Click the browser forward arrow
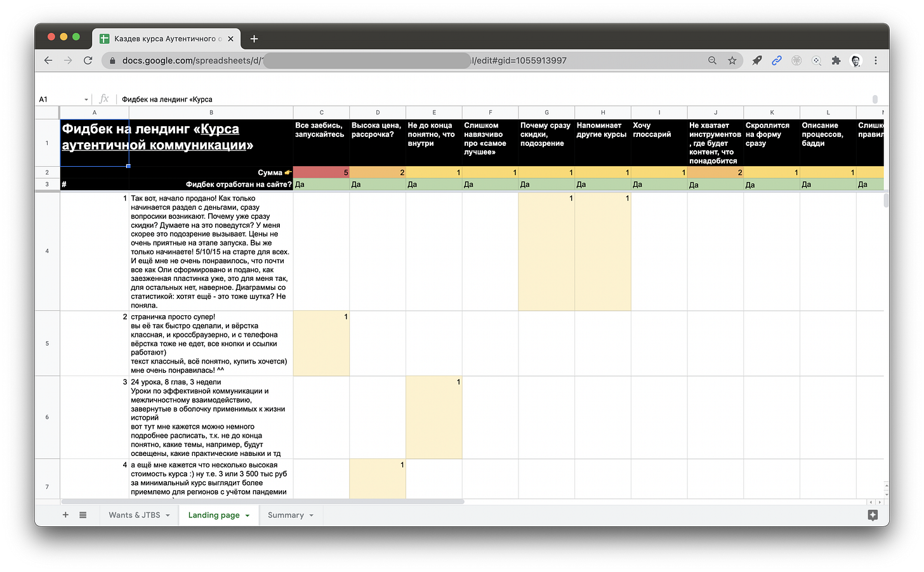The width and height of the screenshot is (924, 572). [68, 60]
